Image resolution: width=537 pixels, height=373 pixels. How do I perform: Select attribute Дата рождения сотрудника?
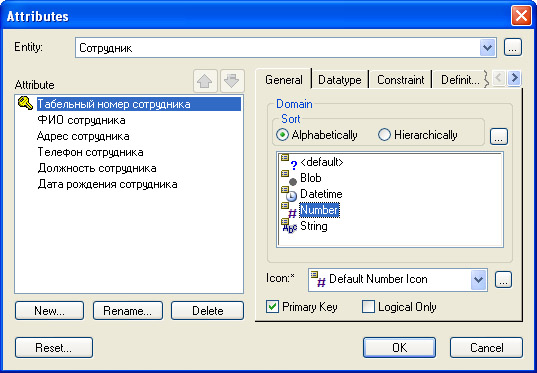click(107, 184)
